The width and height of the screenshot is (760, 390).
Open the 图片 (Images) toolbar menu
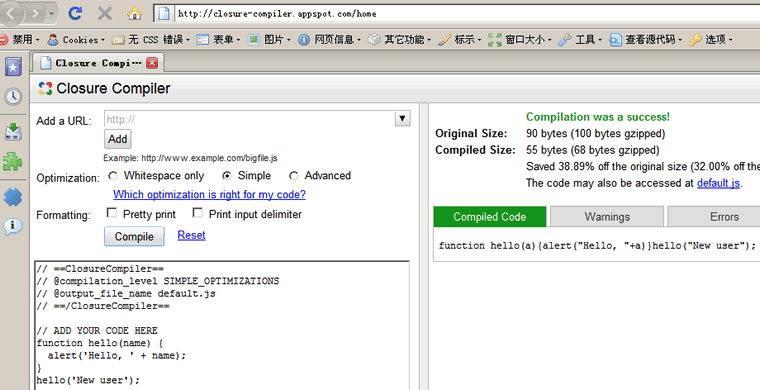[269, 40]
